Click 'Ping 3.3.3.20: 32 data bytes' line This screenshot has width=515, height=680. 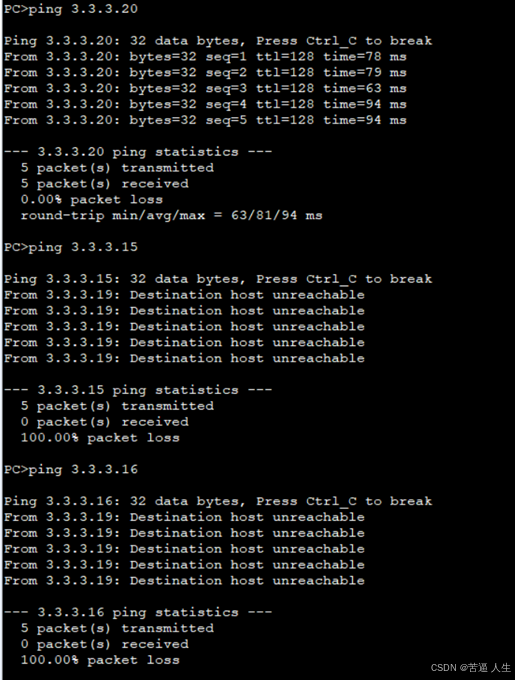218,41
